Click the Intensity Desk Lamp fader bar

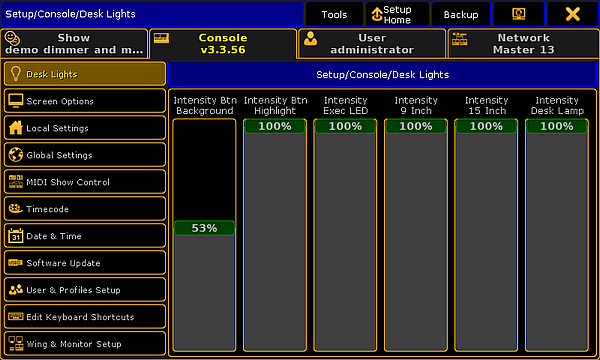coord(557,235)
